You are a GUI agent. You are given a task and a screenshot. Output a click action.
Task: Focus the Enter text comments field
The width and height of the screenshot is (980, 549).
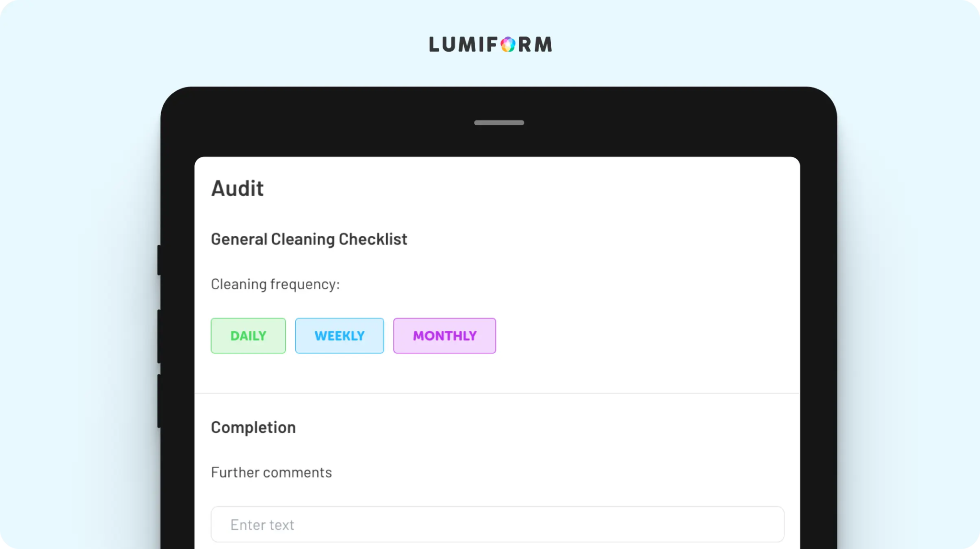(497, 524)
